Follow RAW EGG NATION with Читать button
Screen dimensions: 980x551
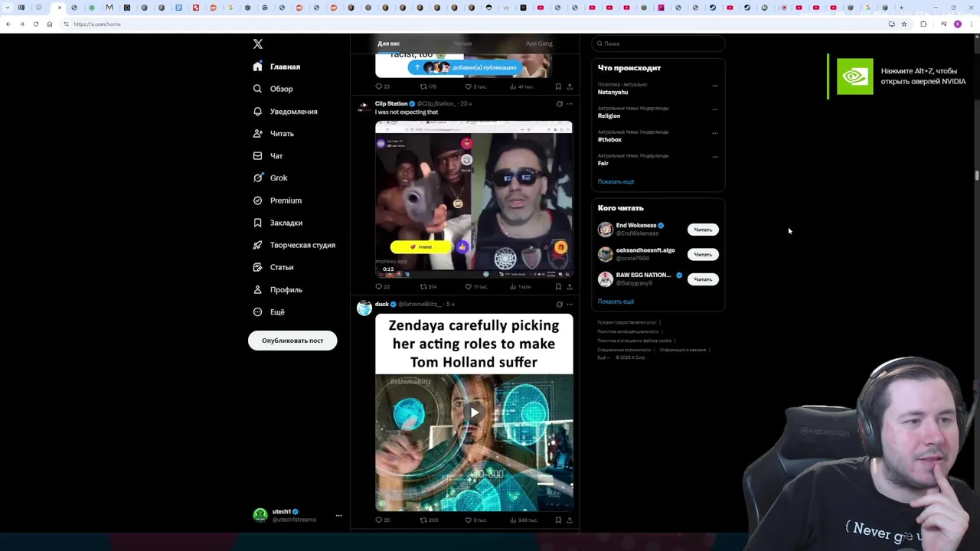703,279
